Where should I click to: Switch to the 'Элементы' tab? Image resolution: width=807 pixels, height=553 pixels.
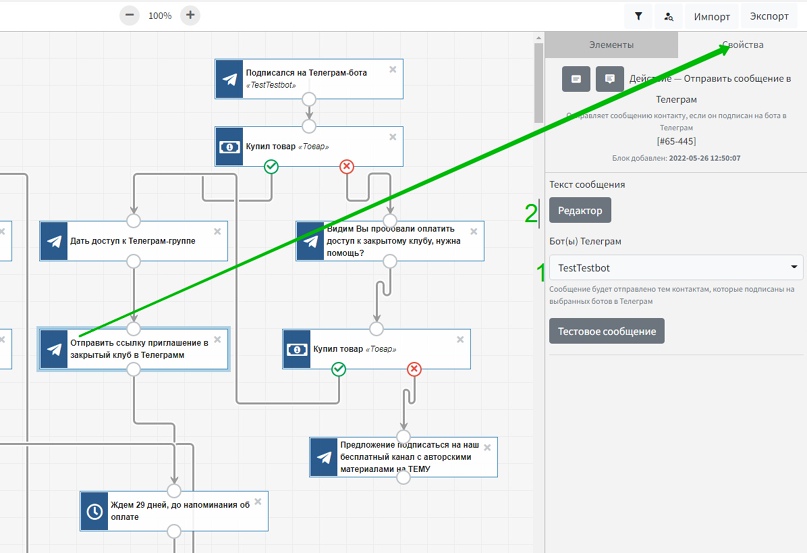611,45
